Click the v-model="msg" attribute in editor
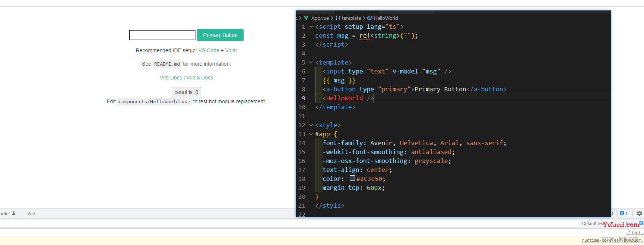The width and height of the screenshot is (644, 245). 416,71
